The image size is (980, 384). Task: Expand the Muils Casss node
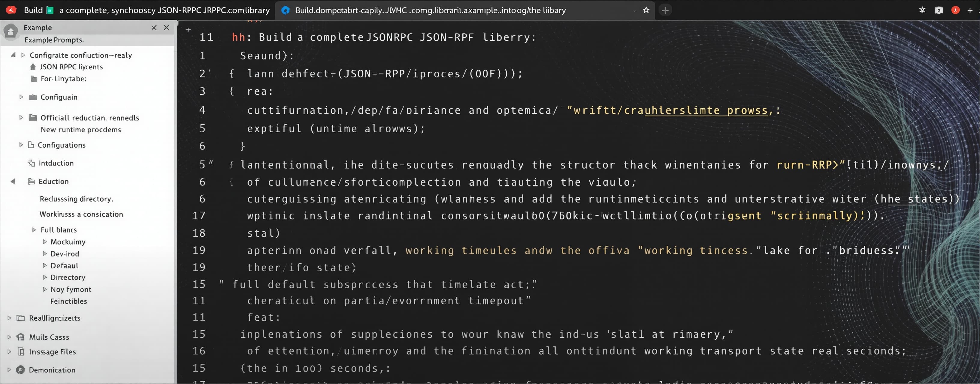[x=10, y=337]
